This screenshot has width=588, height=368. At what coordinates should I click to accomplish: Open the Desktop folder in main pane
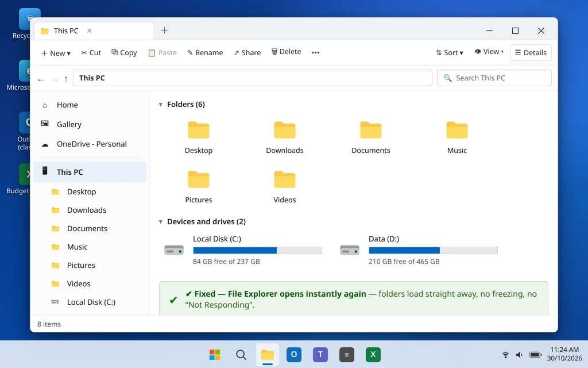(x=198, y=137)
